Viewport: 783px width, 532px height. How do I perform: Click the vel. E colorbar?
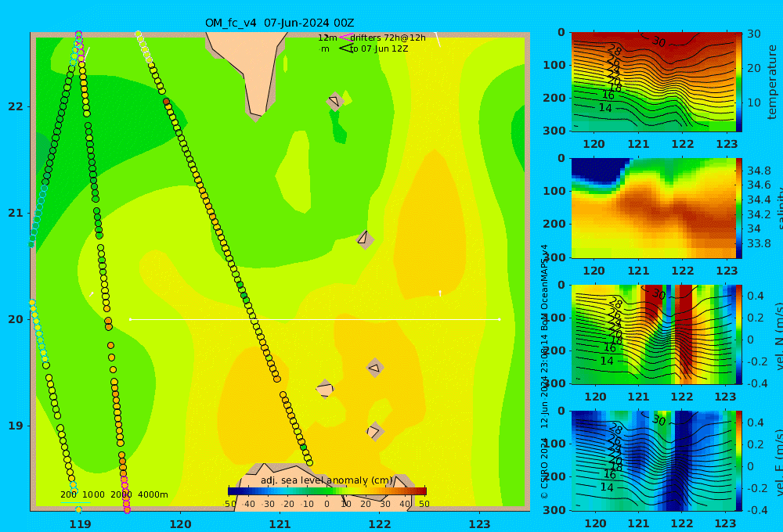click(x=739, y=461)
